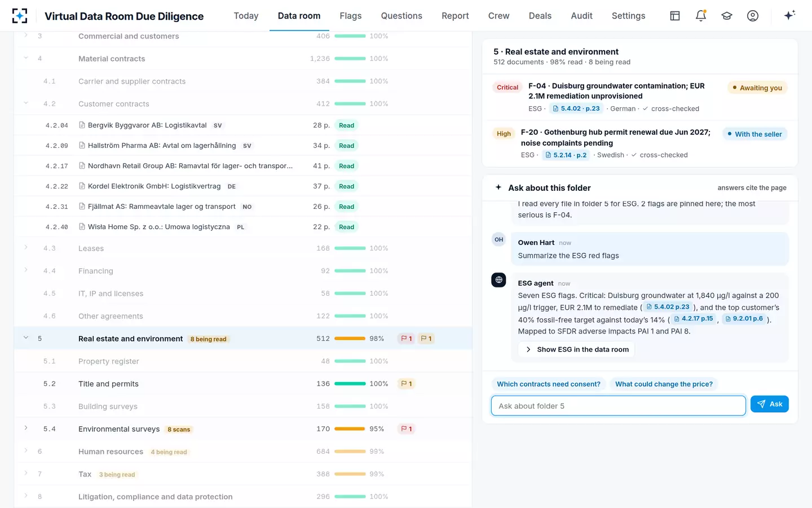Open Hallström Pharma AB: Avtal om lagerhållning document

[x=162, y=146]
